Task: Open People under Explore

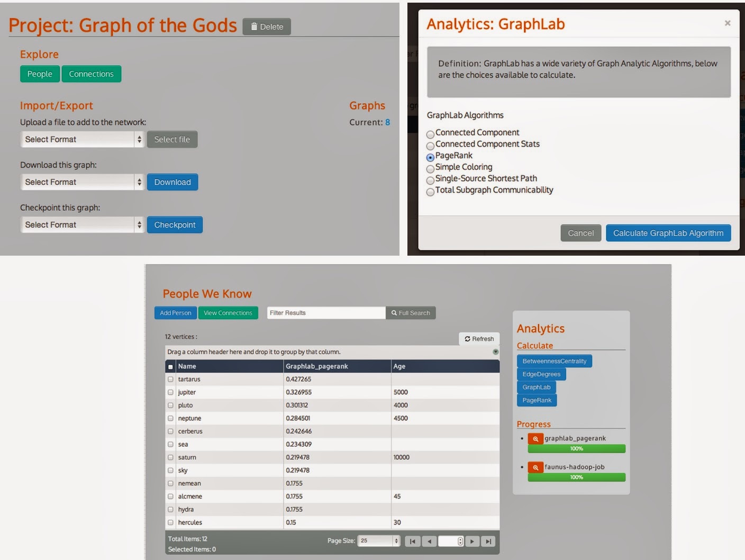Action: coord(40,74)
